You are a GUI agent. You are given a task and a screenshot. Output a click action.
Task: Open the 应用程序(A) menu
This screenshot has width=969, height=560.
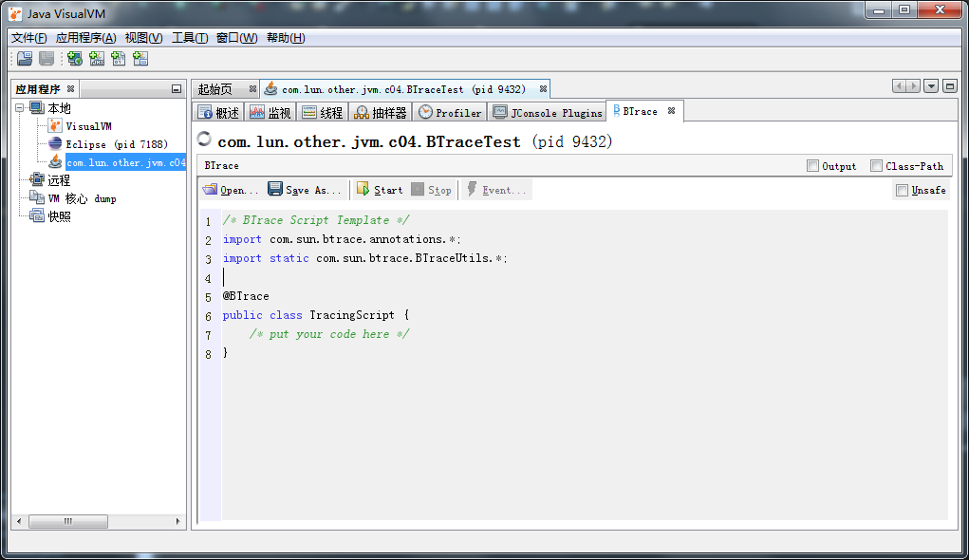coord(85,38)
